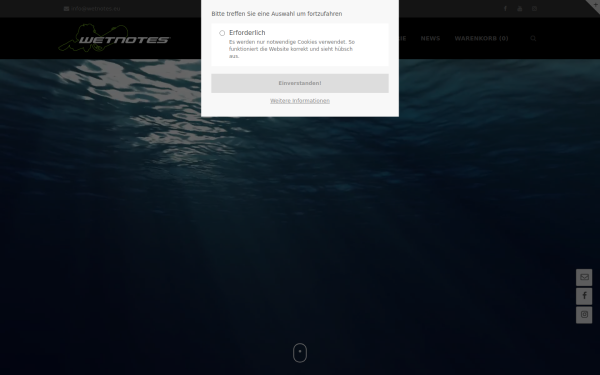Screen dimensions: 600x375
Task: Open the Weitere Informationen link
Action: (x=300, y=101)
